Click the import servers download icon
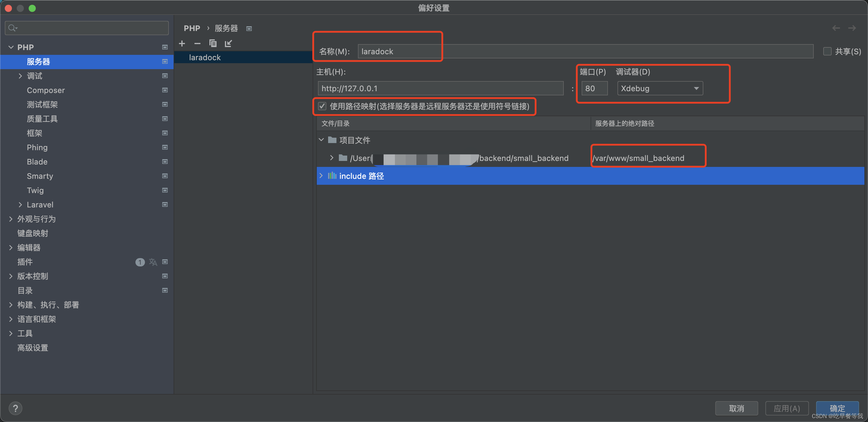The image size is (868, 422). click(228, 44)
